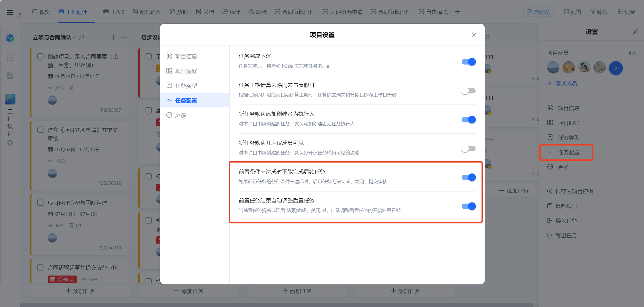
Task: Switch to the 自由模式 tab
Action: [433, 12]
